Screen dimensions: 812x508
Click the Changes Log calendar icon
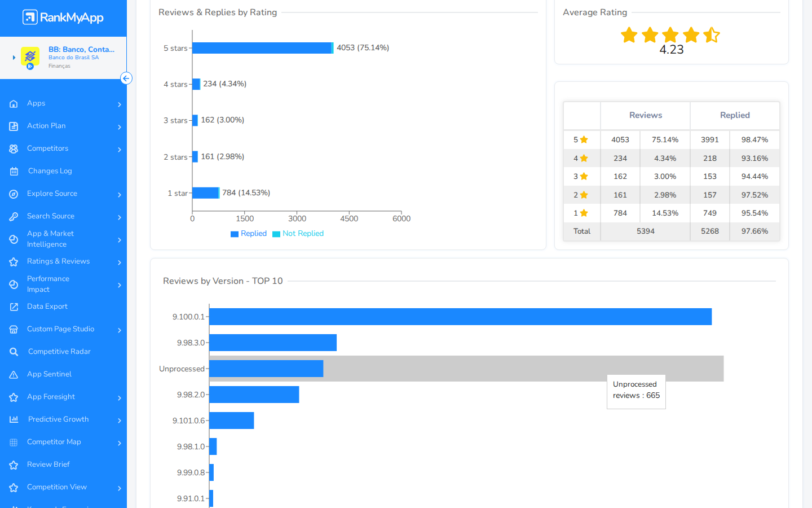click(14, 172)
